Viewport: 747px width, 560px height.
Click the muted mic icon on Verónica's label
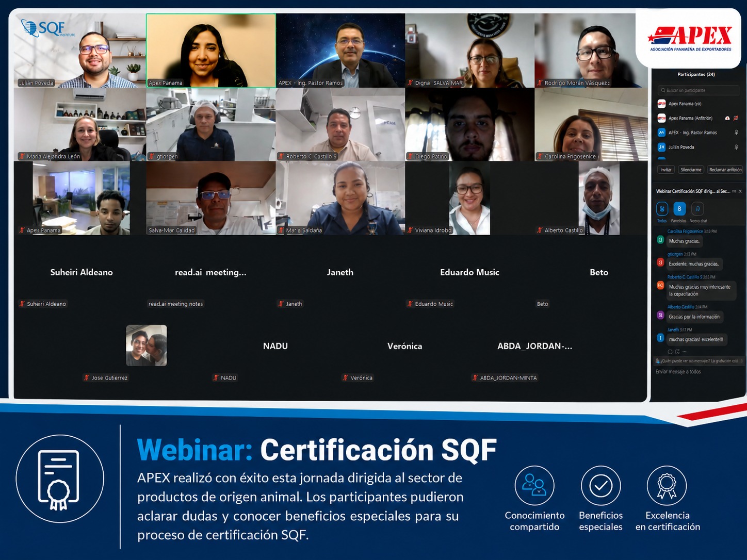(x=346, y=377)
